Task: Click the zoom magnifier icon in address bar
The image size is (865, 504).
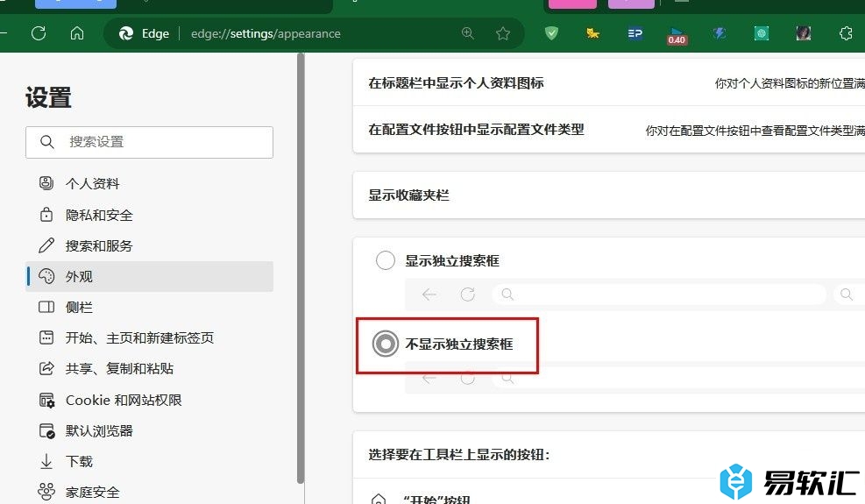Action: 468,33
